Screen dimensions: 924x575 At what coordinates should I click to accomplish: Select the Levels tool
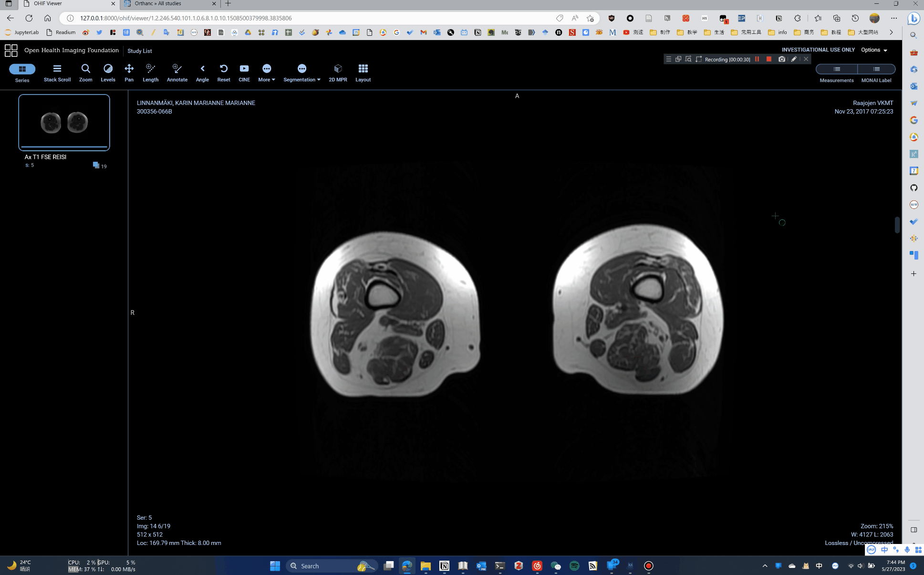pyautogui.click(x=108, y=73)
